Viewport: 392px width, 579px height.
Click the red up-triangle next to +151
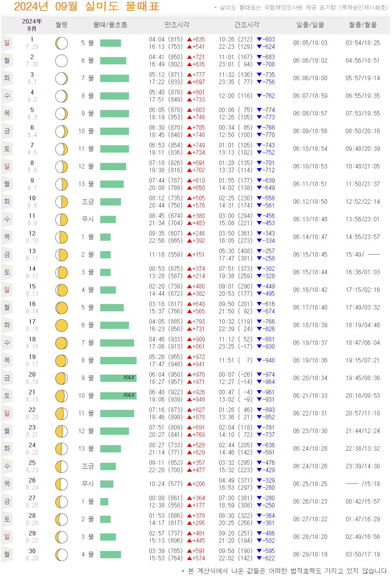tap(189, 255)
